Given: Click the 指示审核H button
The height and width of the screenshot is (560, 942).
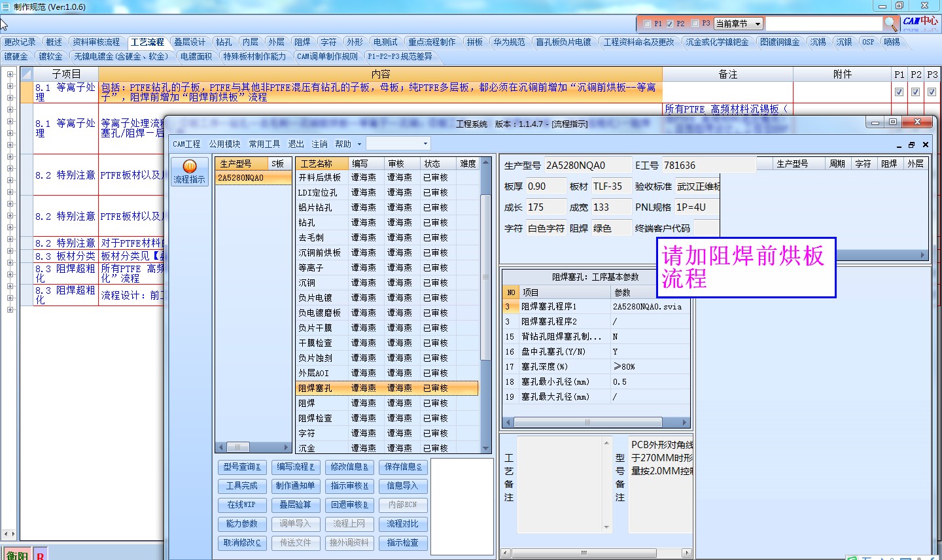Looking at the screenshot, I should (349, 486).
